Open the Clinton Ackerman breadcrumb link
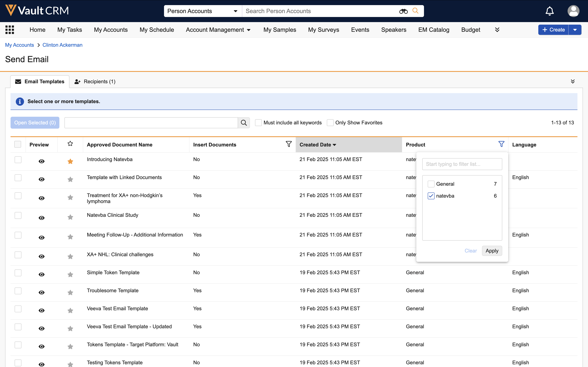This screenshot has height=367, width=588. [62, 45]
